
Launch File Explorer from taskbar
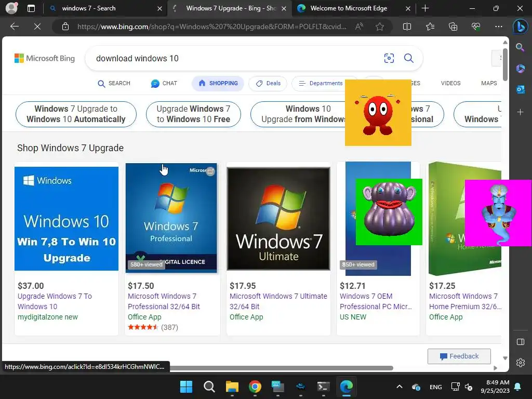pyautogui.click(x=232, y=387)
